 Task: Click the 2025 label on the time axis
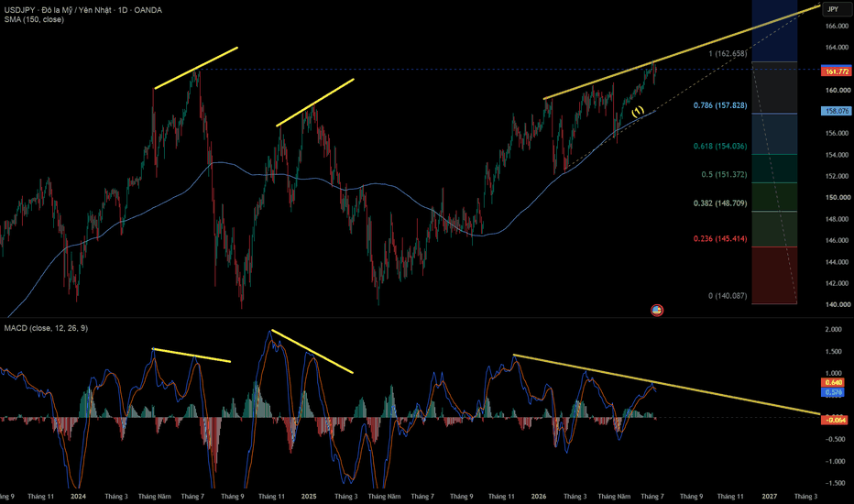coord(309,497)
